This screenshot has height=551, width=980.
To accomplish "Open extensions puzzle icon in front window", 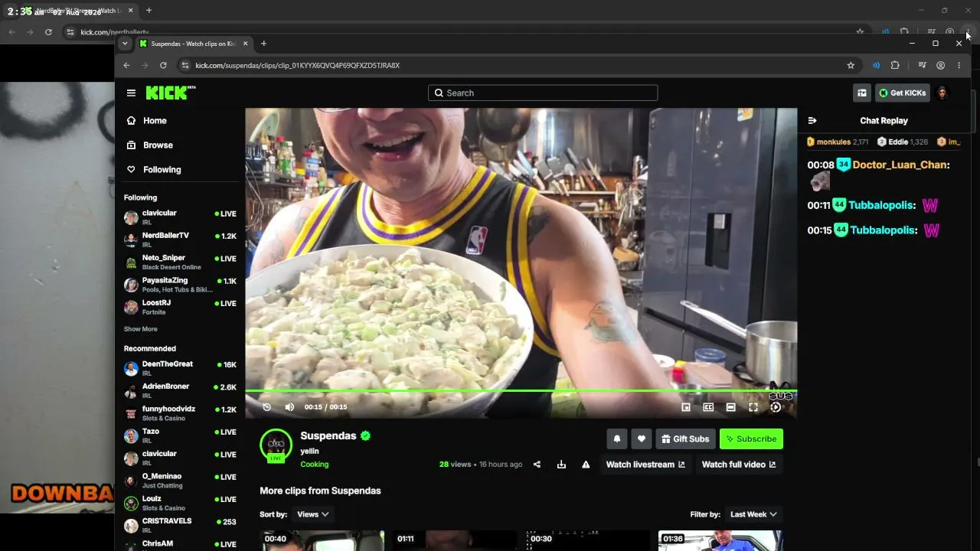I will (x=895, y=65).
